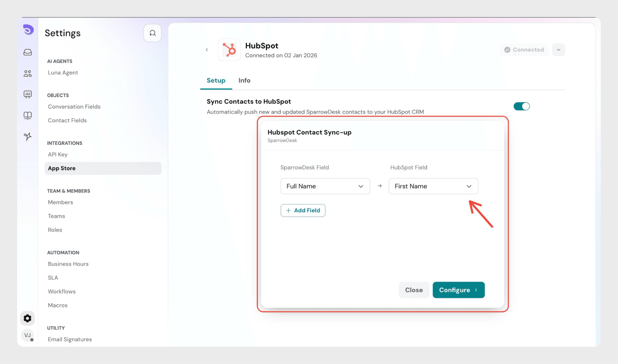Click the settings gear icon
Viewport: 618px width, 364px height.
point(27,318)
